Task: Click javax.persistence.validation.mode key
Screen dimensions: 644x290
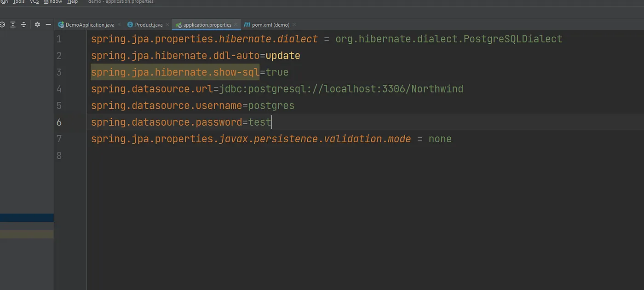Action: 315,139
